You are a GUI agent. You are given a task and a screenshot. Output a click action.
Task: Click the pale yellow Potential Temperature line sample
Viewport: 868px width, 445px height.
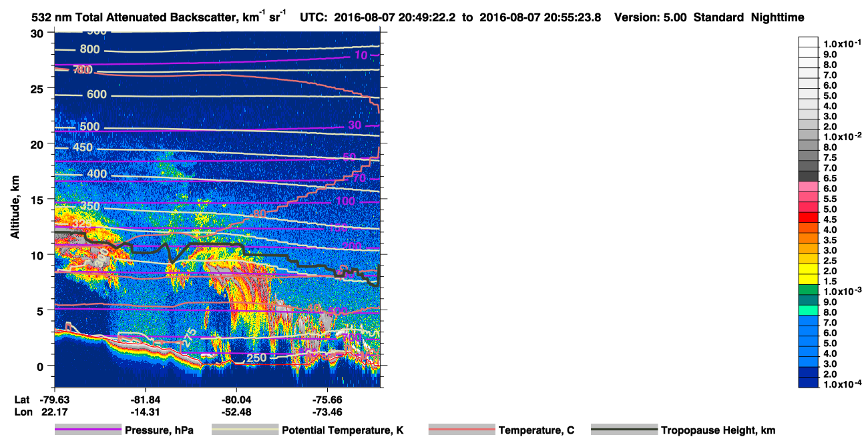[x=244, y=430]
